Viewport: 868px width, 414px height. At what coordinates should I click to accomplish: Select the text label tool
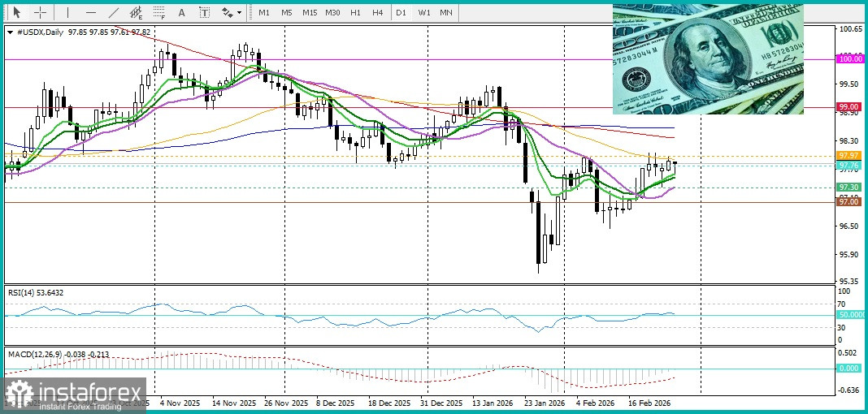click(x=204, y=13)
